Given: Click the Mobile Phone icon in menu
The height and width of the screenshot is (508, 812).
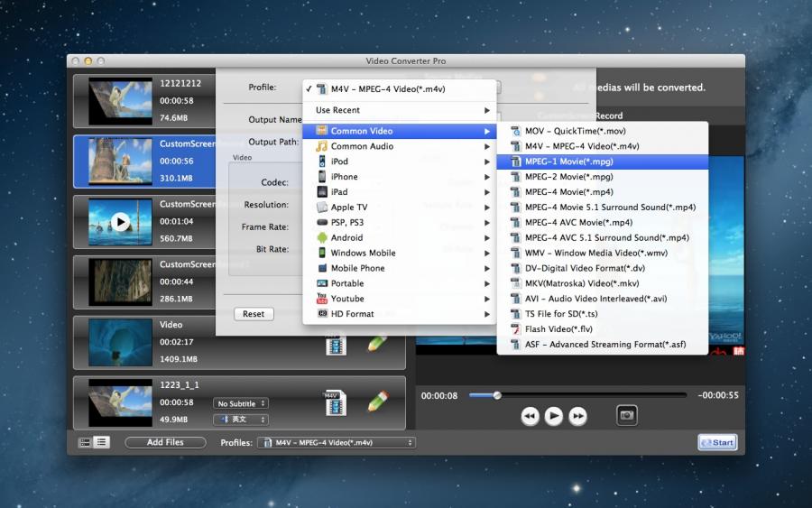Looking at the screenshot, I should (x=321, y=268).
